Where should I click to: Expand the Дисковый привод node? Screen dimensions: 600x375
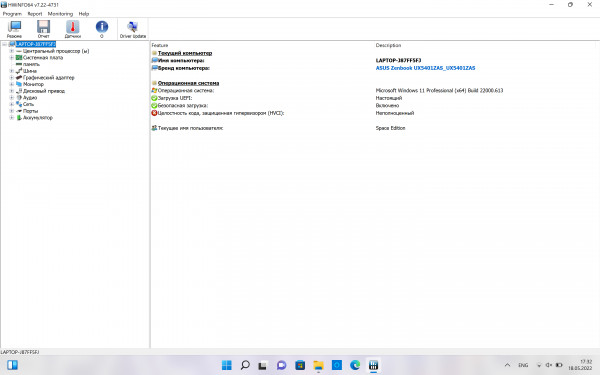pyautogui.click(x=11, y=91)
